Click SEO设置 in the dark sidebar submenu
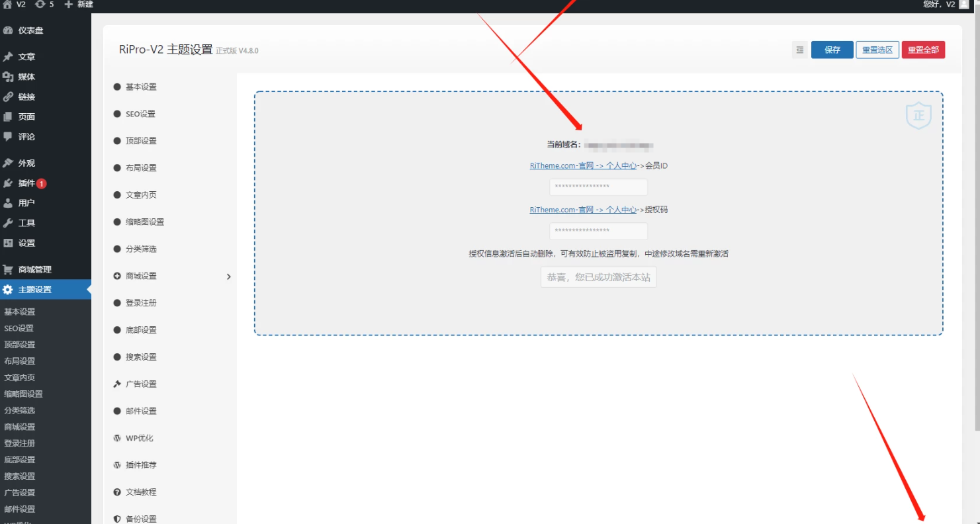This screenshot has width=980, height=524. tap(19, 328)
